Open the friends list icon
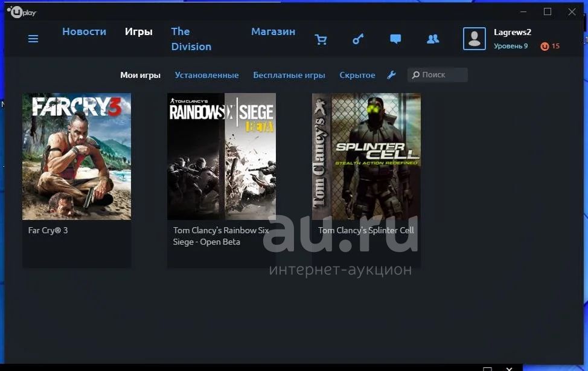The image size is (588, 371). [x=433, y=39]
